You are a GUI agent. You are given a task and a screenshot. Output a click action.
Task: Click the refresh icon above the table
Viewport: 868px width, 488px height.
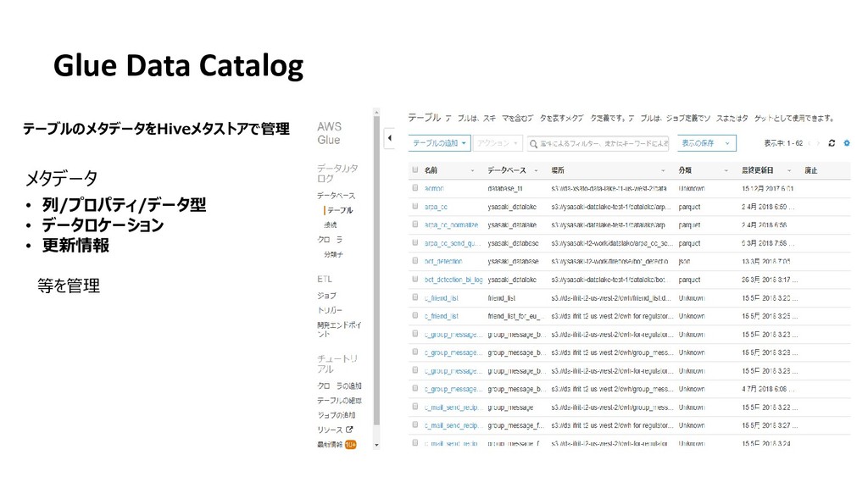pos(832,143)
